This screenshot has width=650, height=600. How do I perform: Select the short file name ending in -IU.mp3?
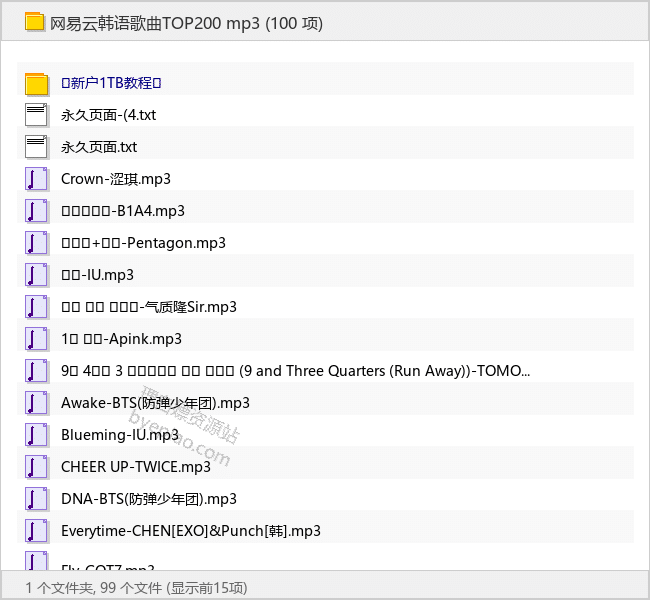pyautogui.click(x=97, y=275)
